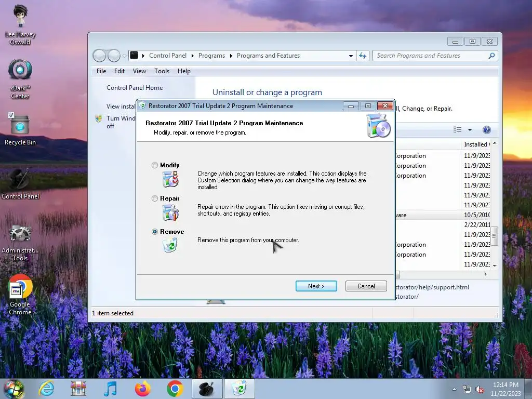Click the Installed On column header
The width and height of the screenshot is (532, 399).
point(476,144)
